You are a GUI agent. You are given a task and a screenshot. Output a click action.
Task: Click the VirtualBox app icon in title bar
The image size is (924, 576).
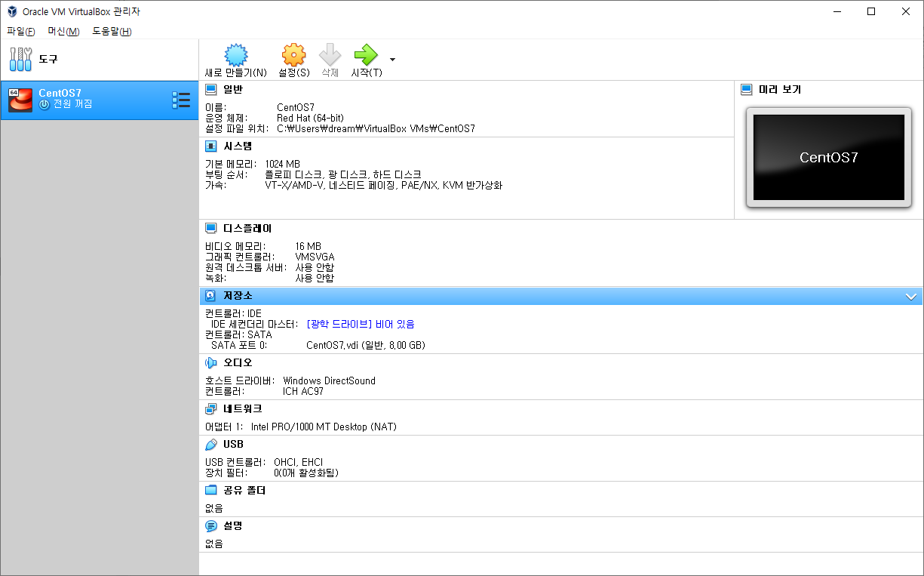(12, 11)
